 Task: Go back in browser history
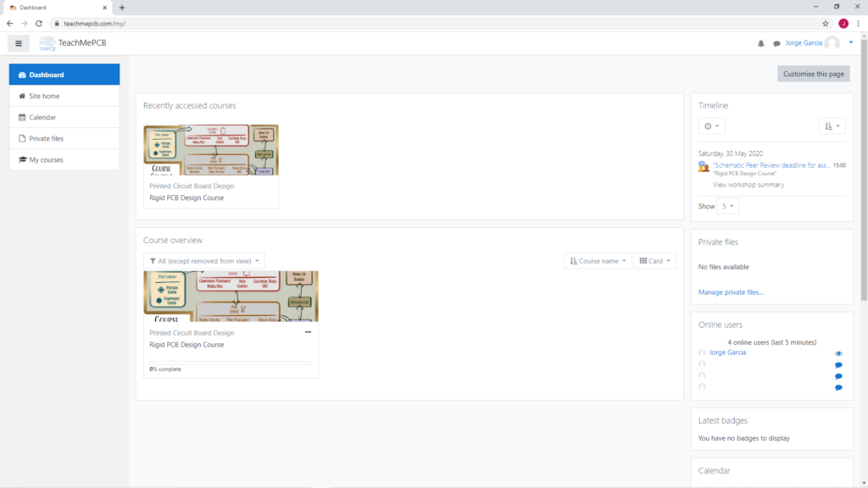coord(9,23)
